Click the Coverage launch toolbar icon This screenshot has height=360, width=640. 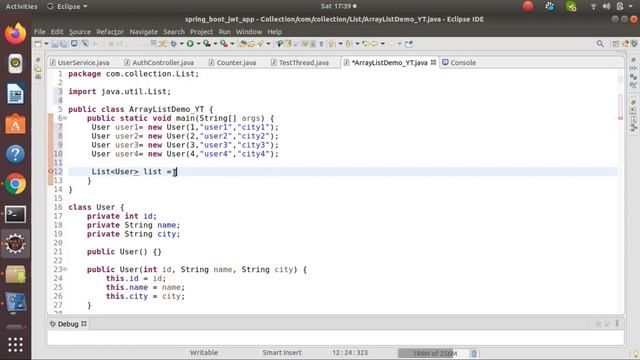pyautogui.click(x=207, y=44)
